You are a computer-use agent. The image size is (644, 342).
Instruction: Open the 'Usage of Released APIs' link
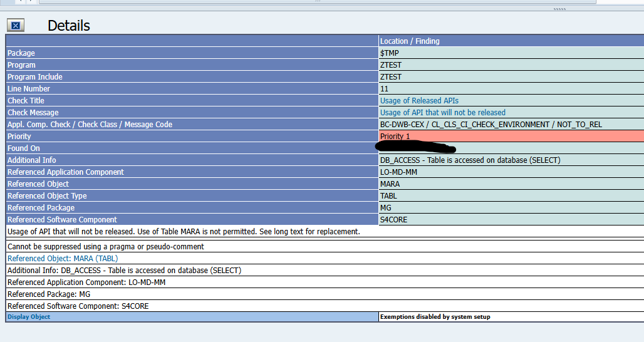pos(419,101)
